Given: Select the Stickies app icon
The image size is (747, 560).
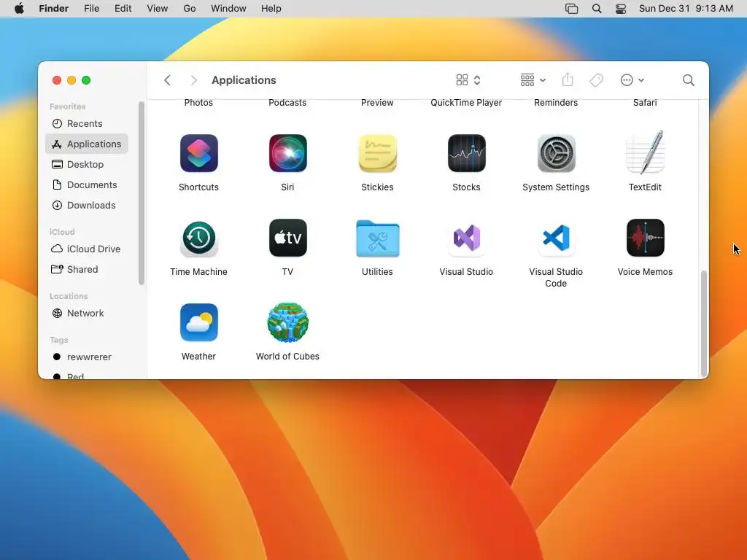Looking at the screenshot, I should point(377,153).
